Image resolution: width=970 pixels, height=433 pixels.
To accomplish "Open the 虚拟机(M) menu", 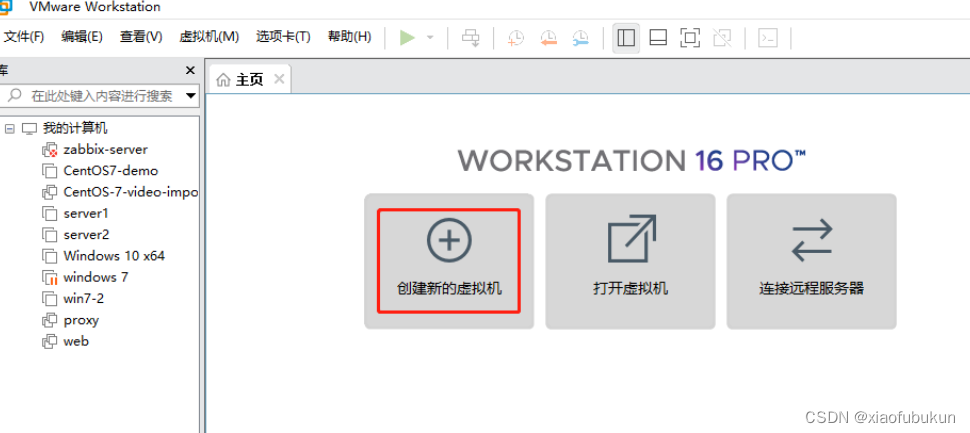I will coord(209,37).
